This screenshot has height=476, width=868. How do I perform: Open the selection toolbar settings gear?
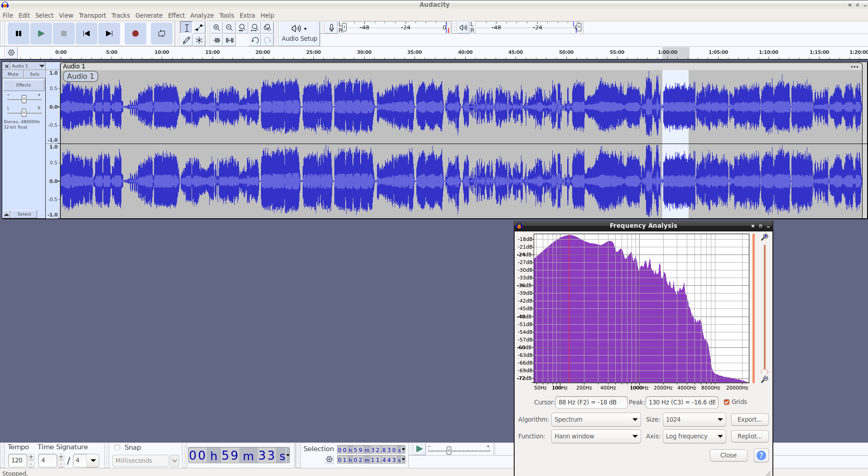pos(329,459)
